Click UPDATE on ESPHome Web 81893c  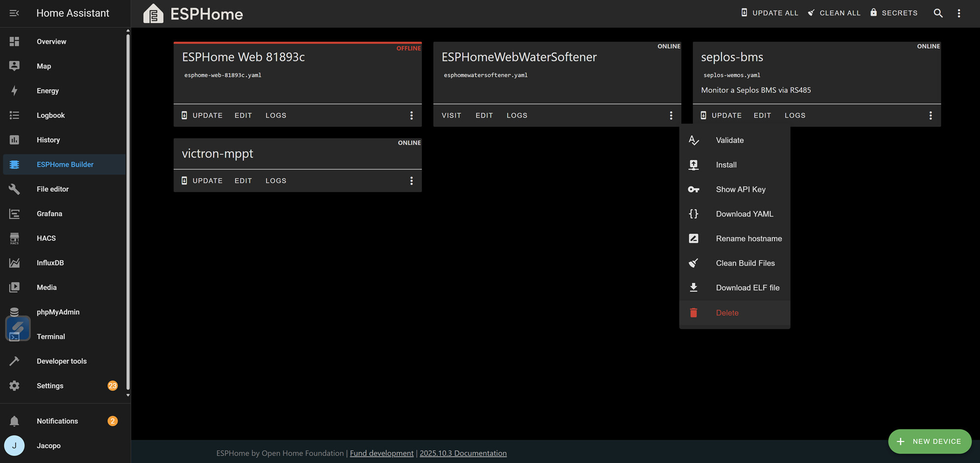pos(202,115)
